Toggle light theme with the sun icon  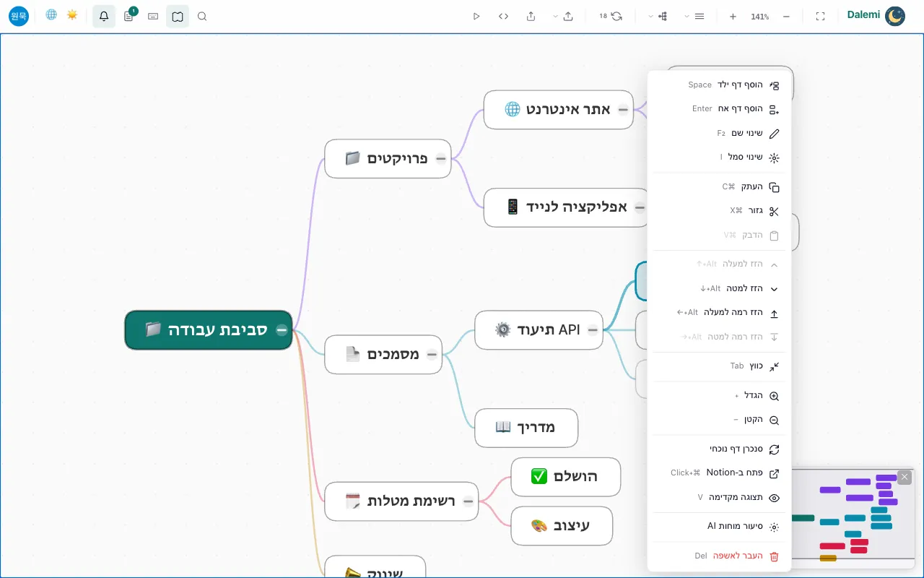click(72, 15)
